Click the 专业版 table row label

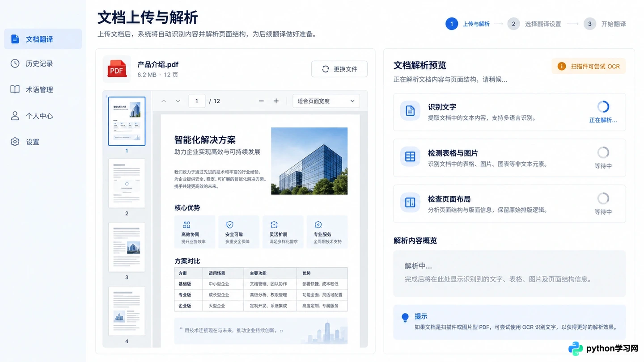(185, 295)
